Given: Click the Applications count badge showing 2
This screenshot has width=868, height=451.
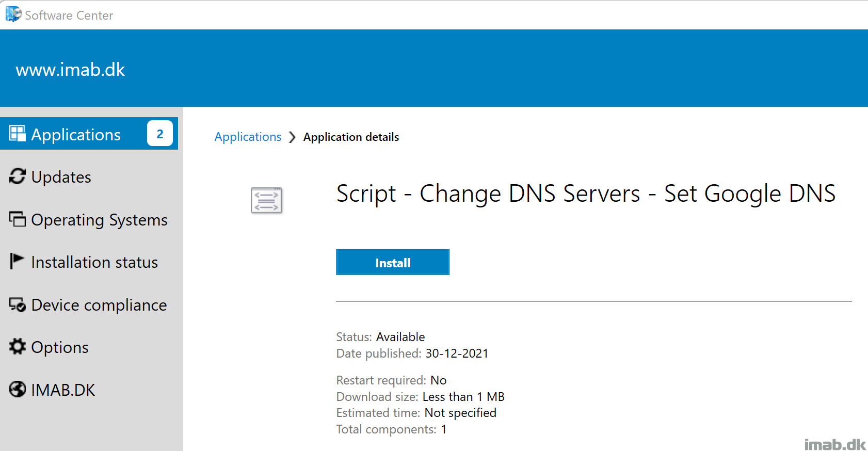Looking at the screenshot, I should click(x=160, y=134).
